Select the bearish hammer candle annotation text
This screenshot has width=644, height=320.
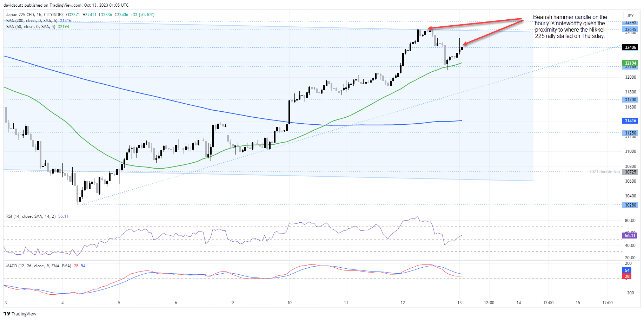tap(570, 27)
